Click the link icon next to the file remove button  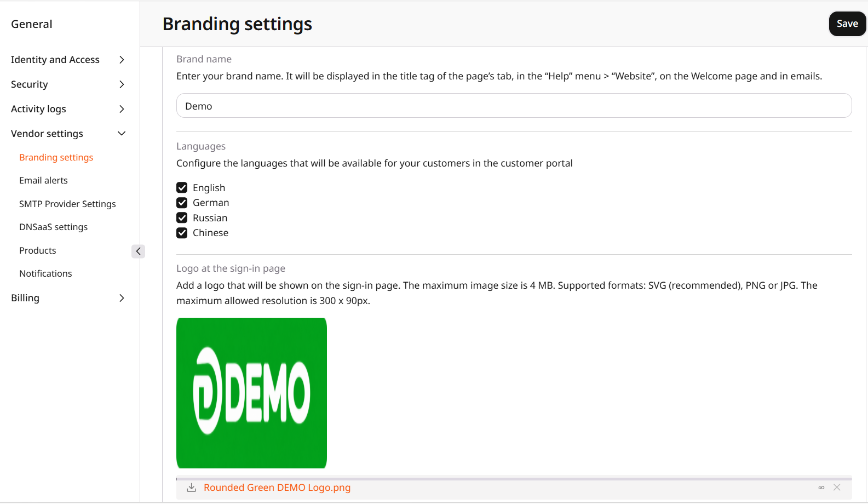click(x=821, y=488)
